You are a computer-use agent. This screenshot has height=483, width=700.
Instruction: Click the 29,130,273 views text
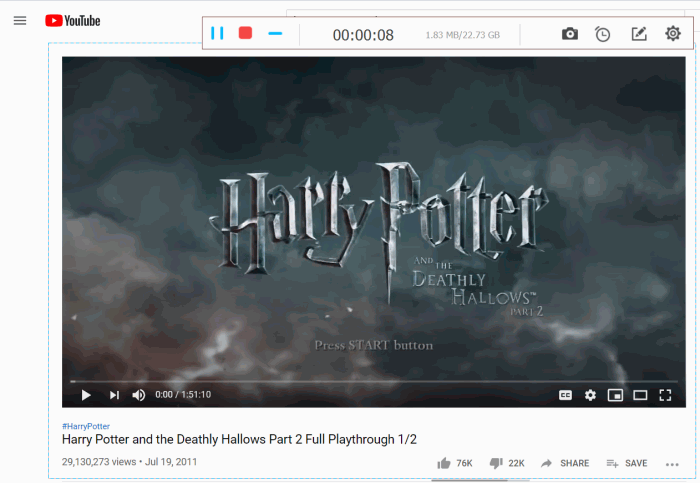pos(99,462)
